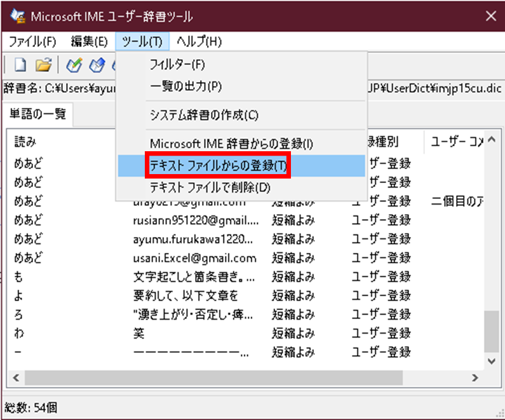
Task: Collapse the ツール(T) menu
Action: 142,42
